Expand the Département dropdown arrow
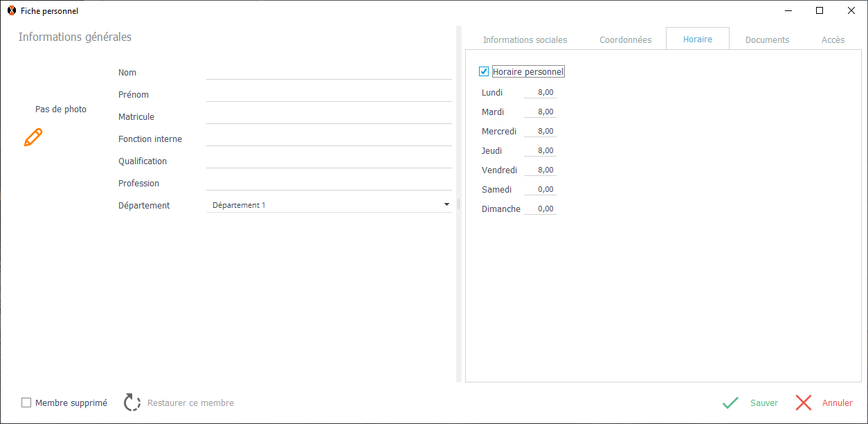 click(446, 205)
